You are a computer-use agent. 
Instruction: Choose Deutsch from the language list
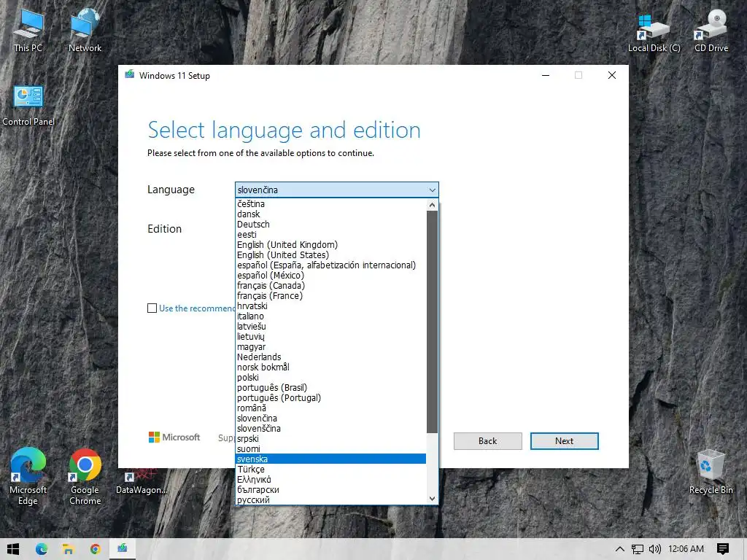pos(331,225)
